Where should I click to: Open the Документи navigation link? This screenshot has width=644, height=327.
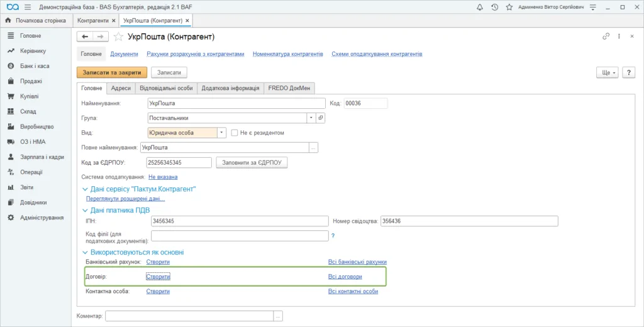coord(124,54)
